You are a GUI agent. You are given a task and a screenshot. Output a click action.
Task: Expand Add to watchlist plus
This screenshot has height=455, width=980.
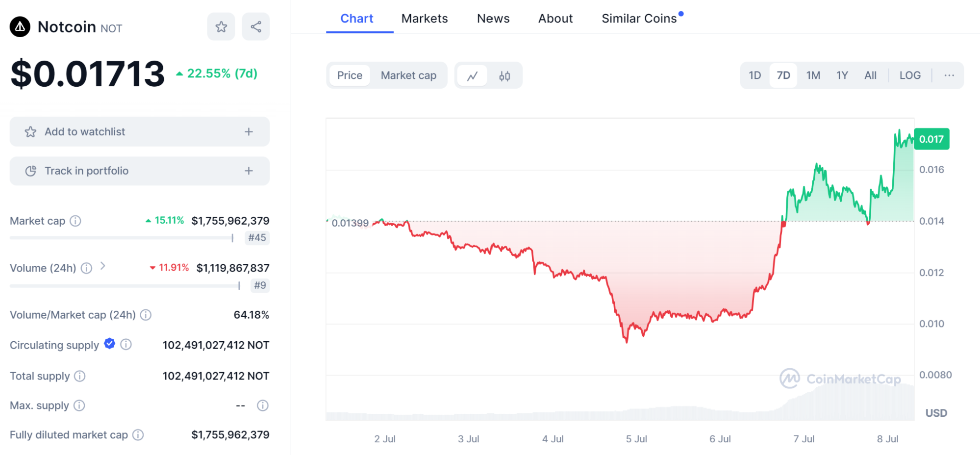pos(249,131)
